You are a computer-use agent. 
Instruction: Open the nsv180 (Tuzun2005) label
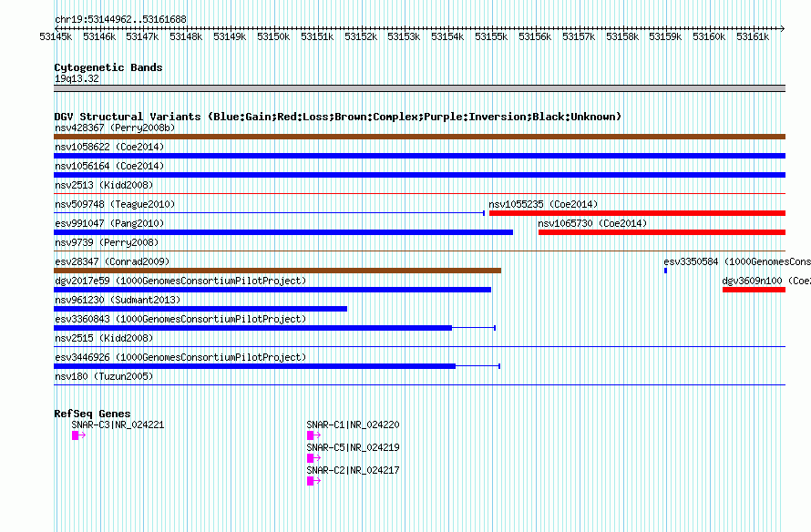[x=104, y=376]
